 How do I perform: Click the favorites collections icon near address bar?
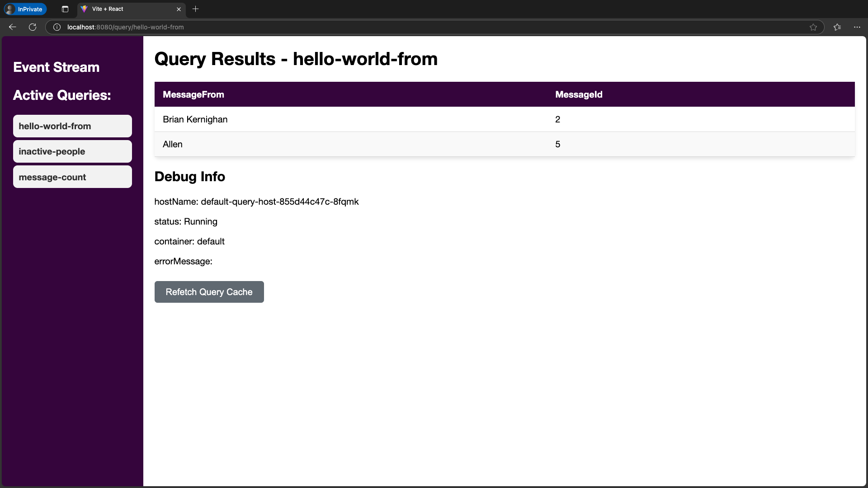point(837,27)
